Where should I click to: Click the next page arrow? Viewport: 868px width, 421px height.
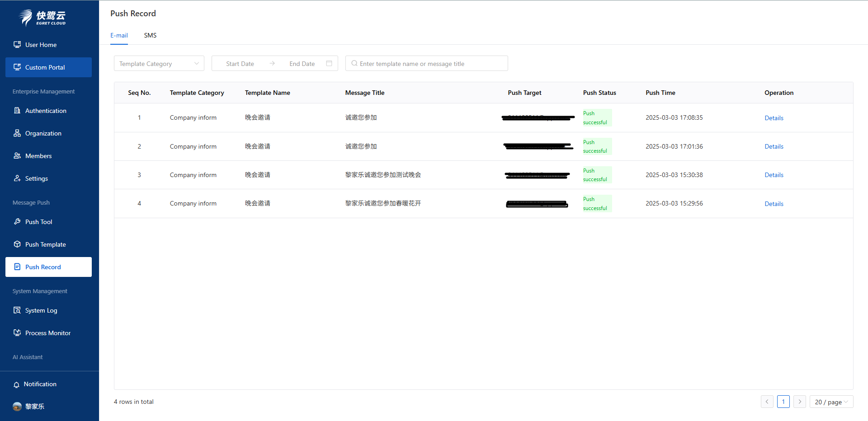[x=799, y=402]
